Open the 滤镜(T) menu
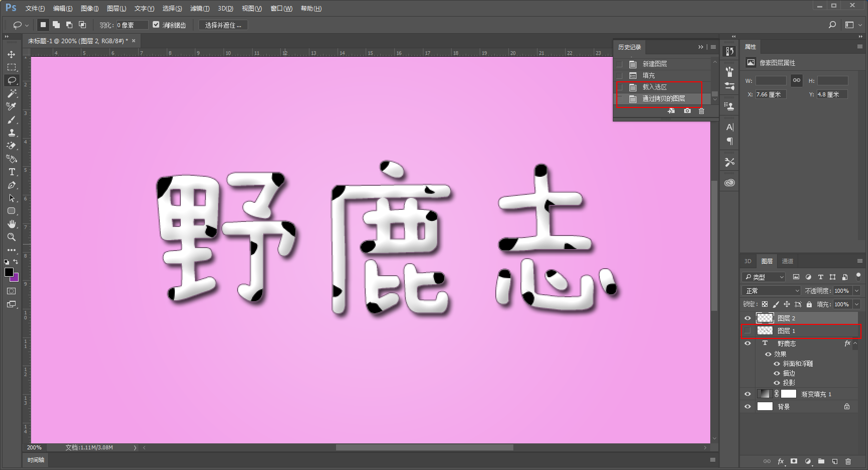Viewport: 868px width, 470px height. 200,9
